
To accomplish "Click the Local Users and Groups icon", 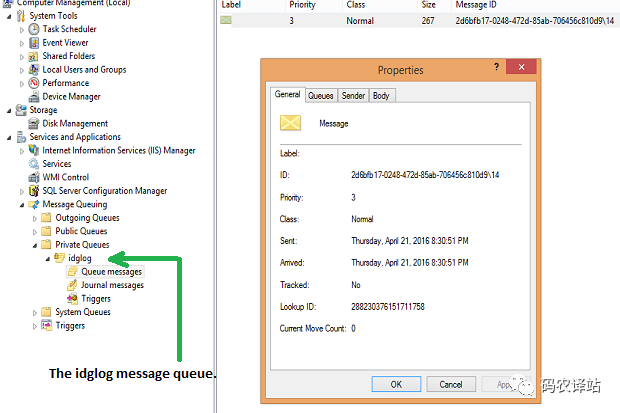I will tap(34, 70).
